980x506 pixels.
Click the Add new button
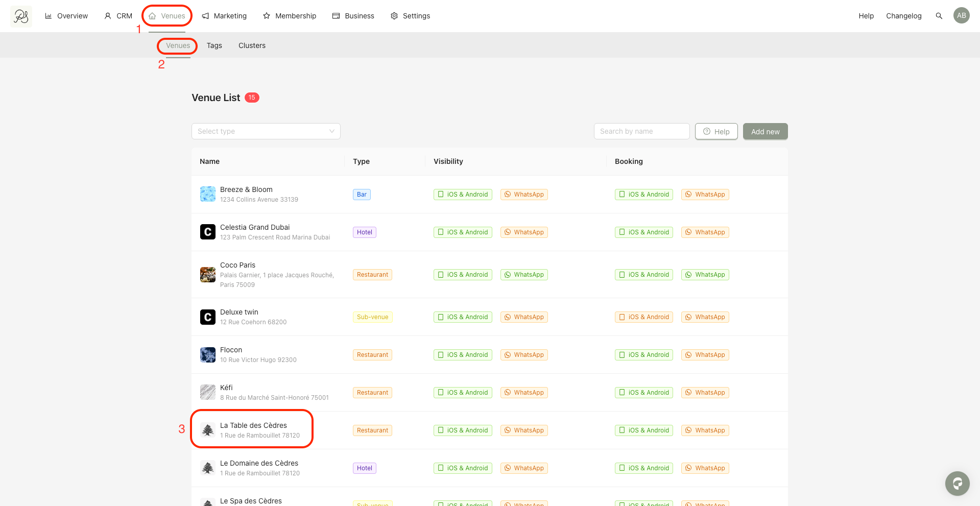tap(765, 131)
